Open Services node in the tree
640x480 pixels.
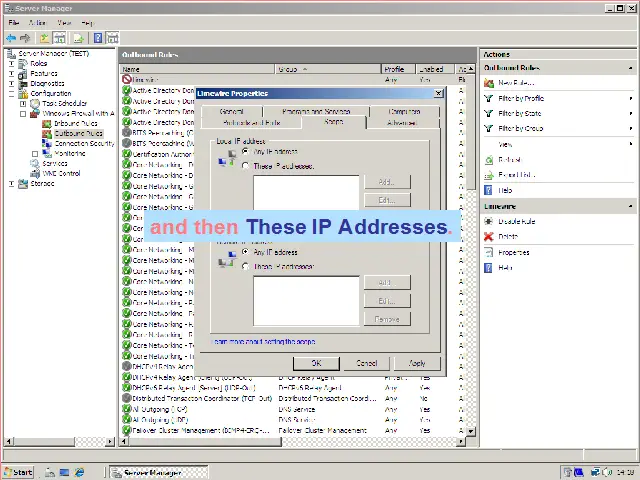pos(55,164)
